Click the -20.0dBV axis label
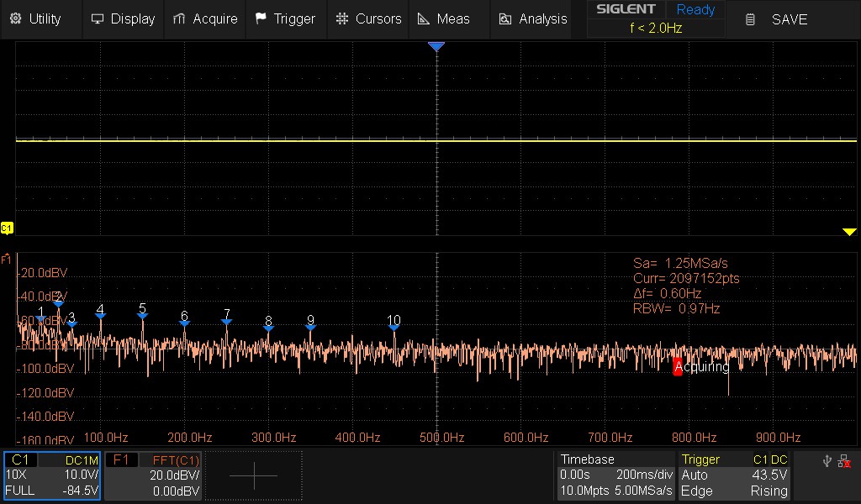The image size is (861, 504). click(x=43, y=272)
